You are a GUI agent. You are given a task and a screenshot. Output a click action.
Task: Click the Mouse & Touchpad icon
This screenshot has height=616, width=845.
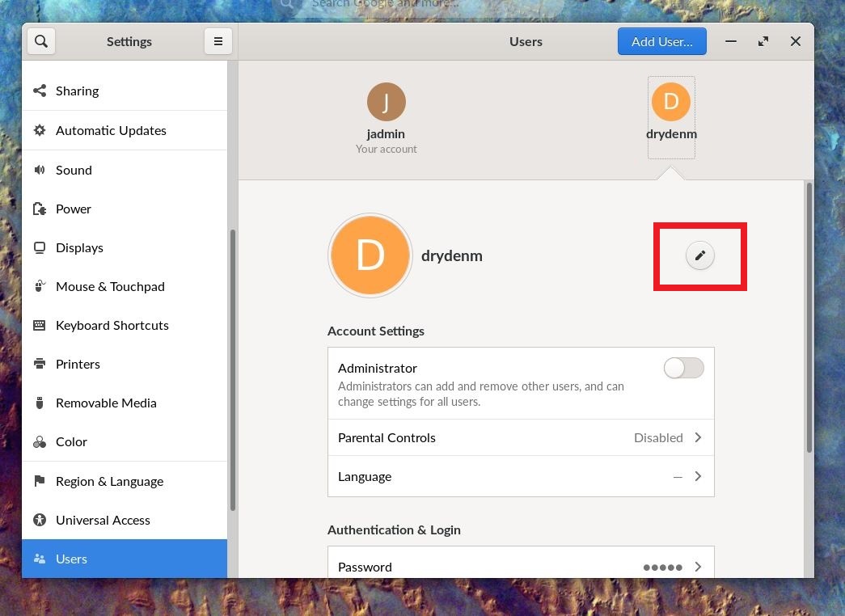40,286
